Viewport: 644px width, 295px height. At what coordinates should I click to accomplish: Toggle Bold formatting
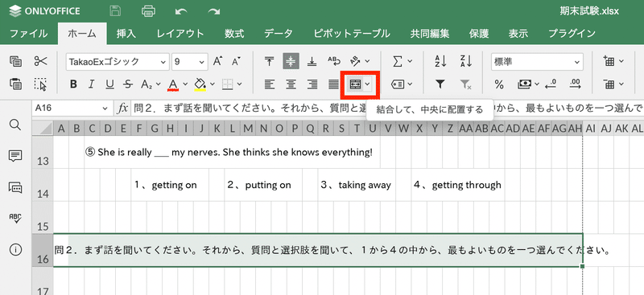pyautogui.click(x=73, y=84)
